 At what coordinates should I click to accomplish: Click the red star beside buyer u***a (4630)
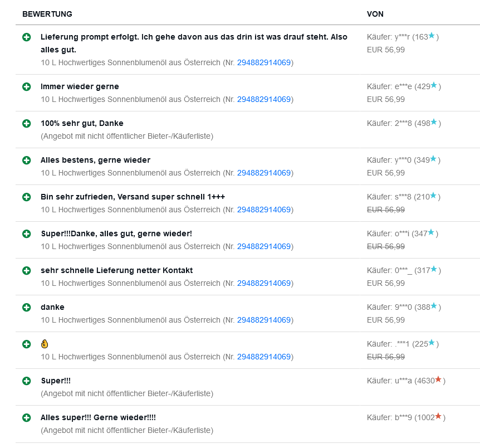(438, 380)
